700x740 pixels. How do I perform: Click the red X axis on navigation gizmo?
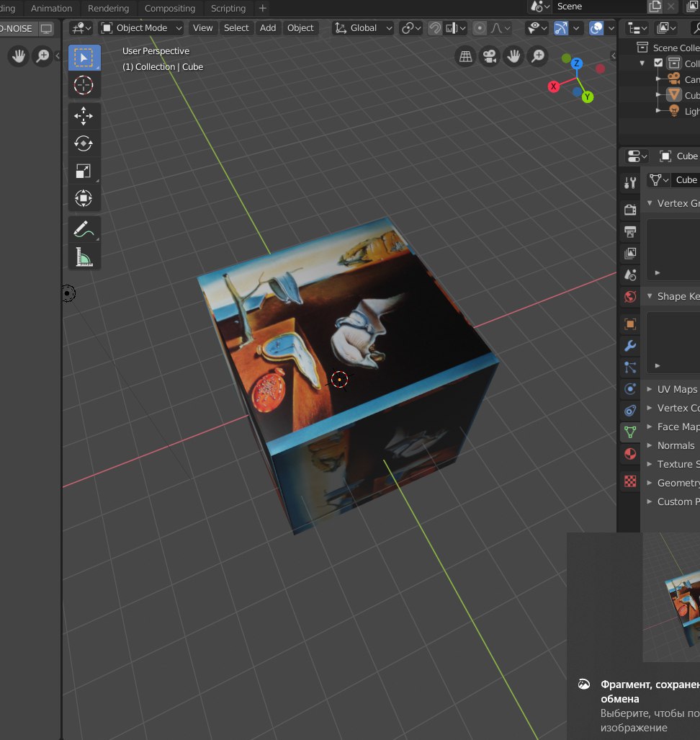coord(553,86)
